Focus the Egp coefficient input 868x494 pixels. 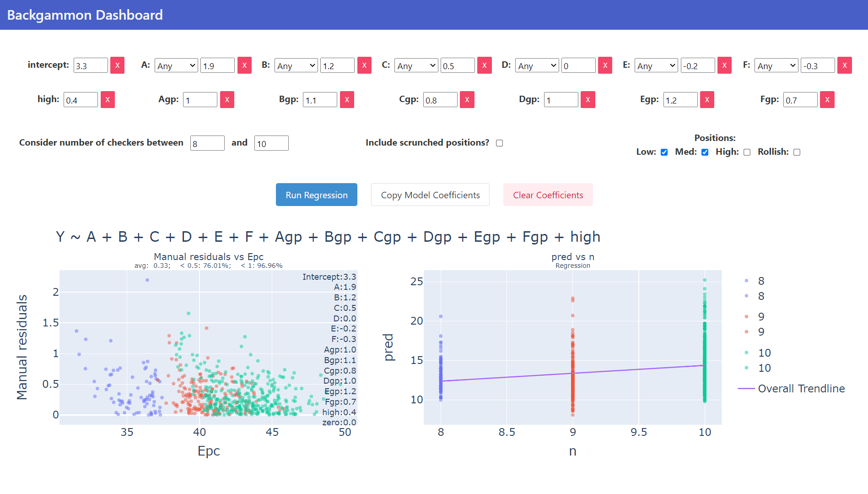[x=680, y=100]
